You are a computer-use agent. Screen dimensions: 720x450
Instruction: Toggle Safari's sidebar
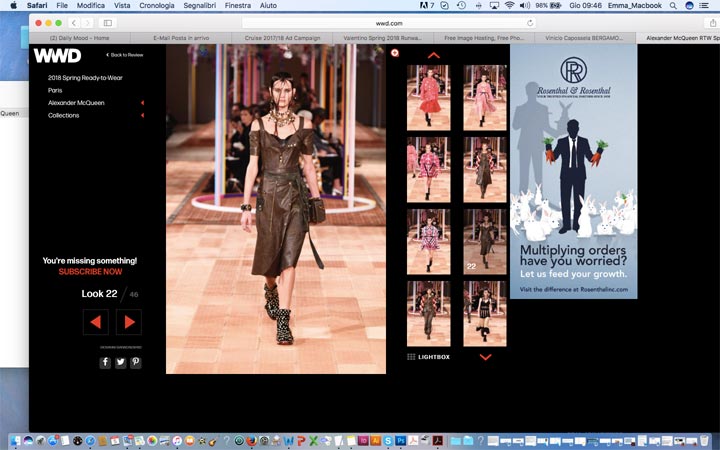pos(108,23)
